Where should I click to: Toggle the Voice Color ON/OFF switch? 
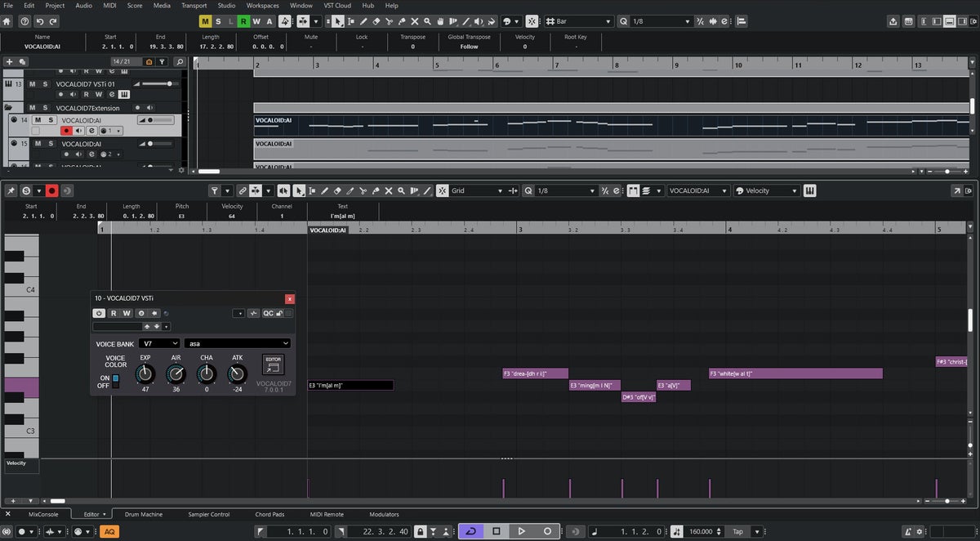pyautogui.click(x=115, y=382)
